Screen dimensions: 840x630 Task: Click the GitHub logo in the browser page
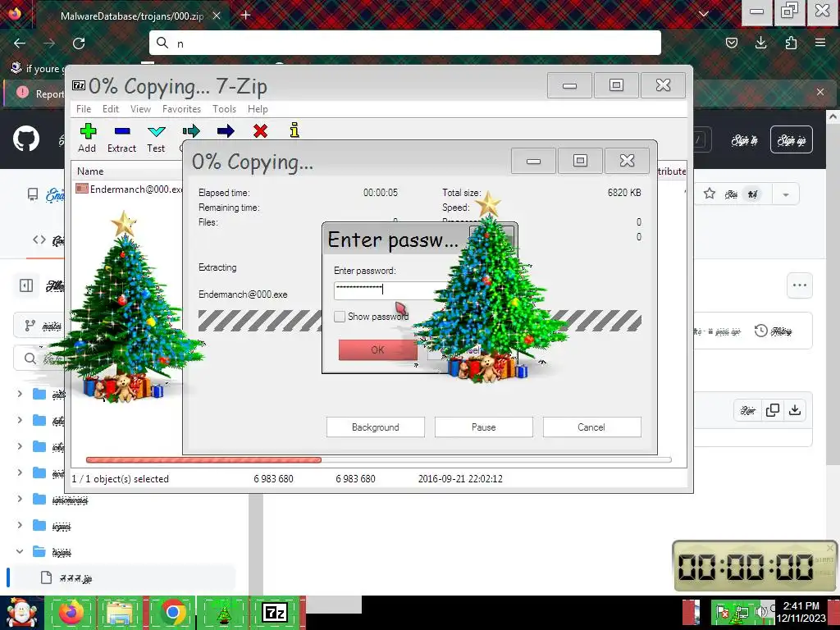coord(26,139)
